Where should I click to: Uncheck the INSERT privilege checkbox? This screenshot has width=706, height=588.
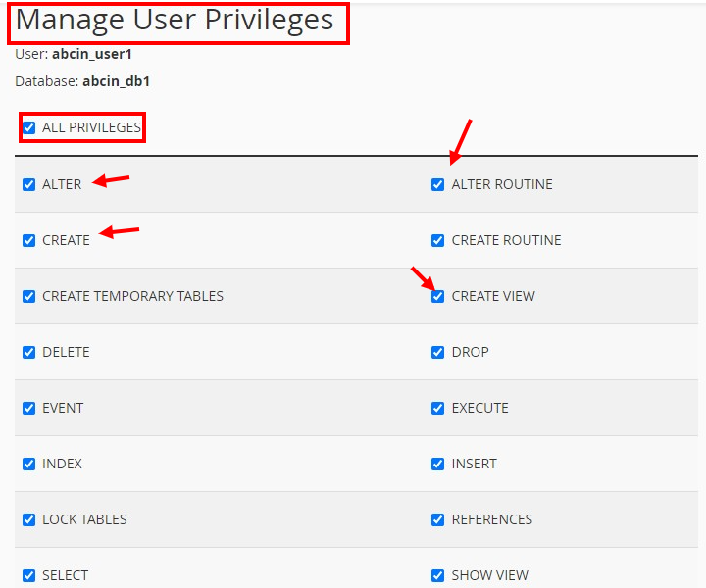[x=438, y=464]
